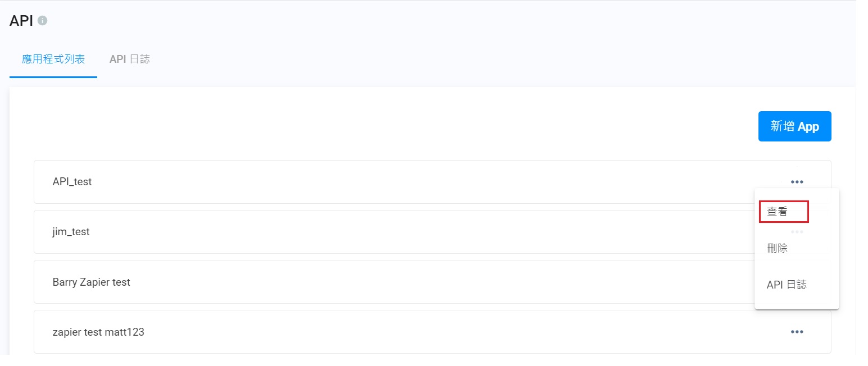The image size is (868, 366).
Task: Click the 'zapier test matt123' name text
Action: pos(98,332)
